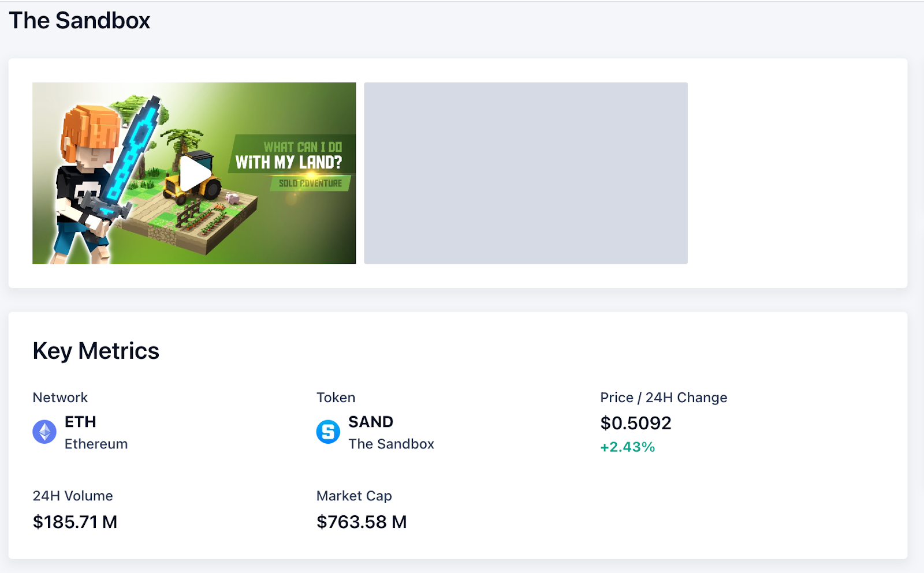Click the Ethereum diamond logo icon
This screenshot has height=573, width=924.
tap(44, 432)
